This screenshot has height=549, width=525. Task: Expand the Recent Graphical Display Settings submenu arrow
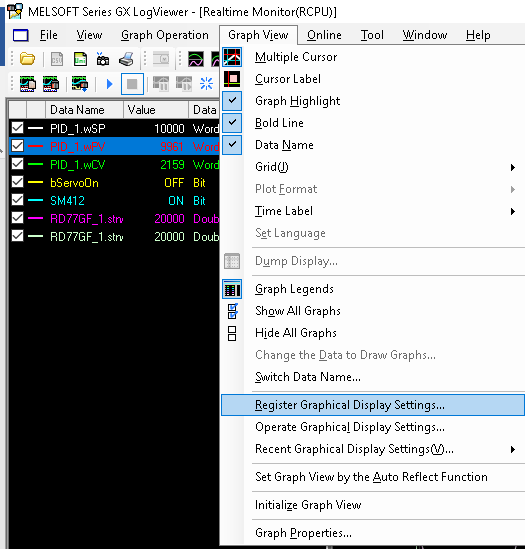click(x=513, y=450)
